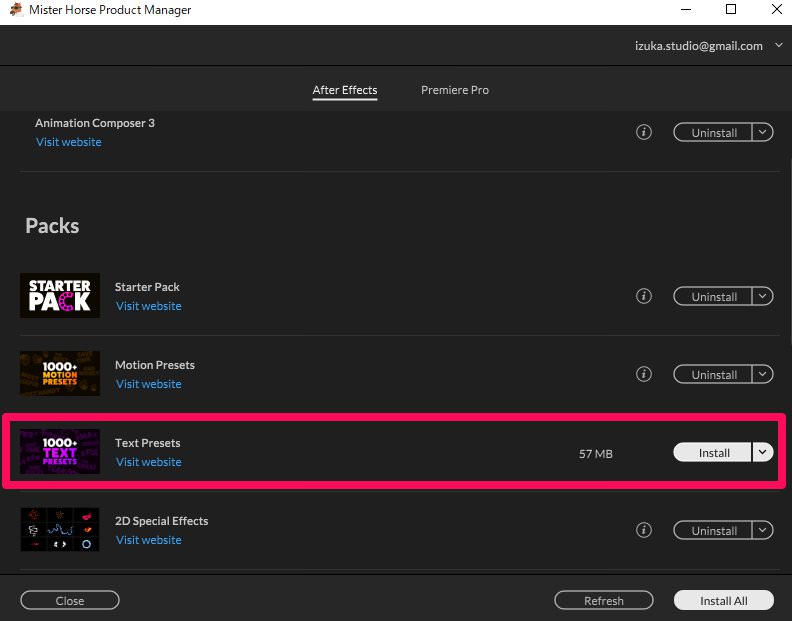Screen dimensions: 792x621
Task: Install the Text Presets pack
Action: (x=713, y=452)
